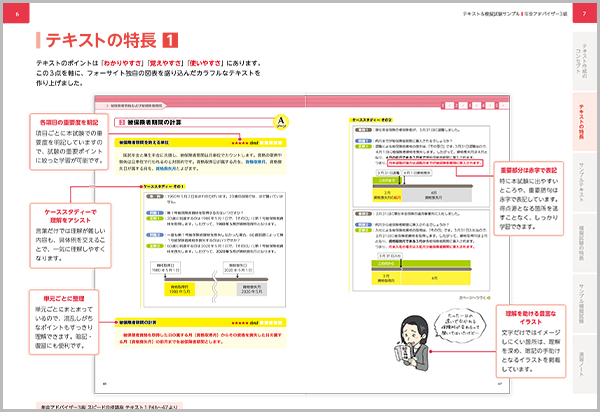This screenshot has height=412, width=600.
Task: Click the ケーススタディー その2 label
Action: pos(372,120)
